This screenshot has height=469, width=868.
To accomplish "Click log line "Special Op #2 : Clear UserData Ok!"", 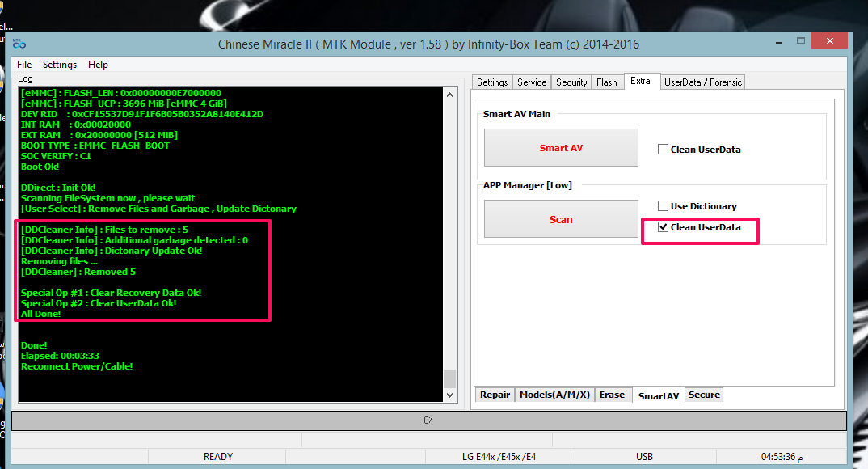I will pos(99,303).
